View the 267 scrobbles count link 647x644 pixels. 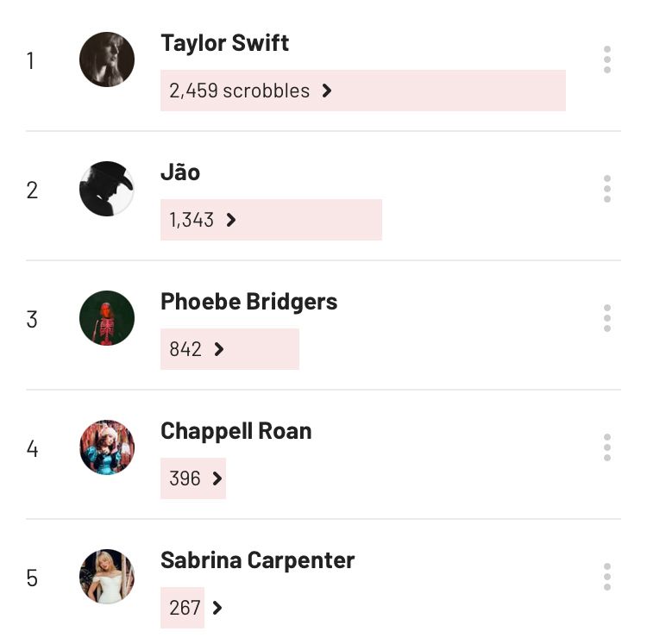tap(185, 608)
